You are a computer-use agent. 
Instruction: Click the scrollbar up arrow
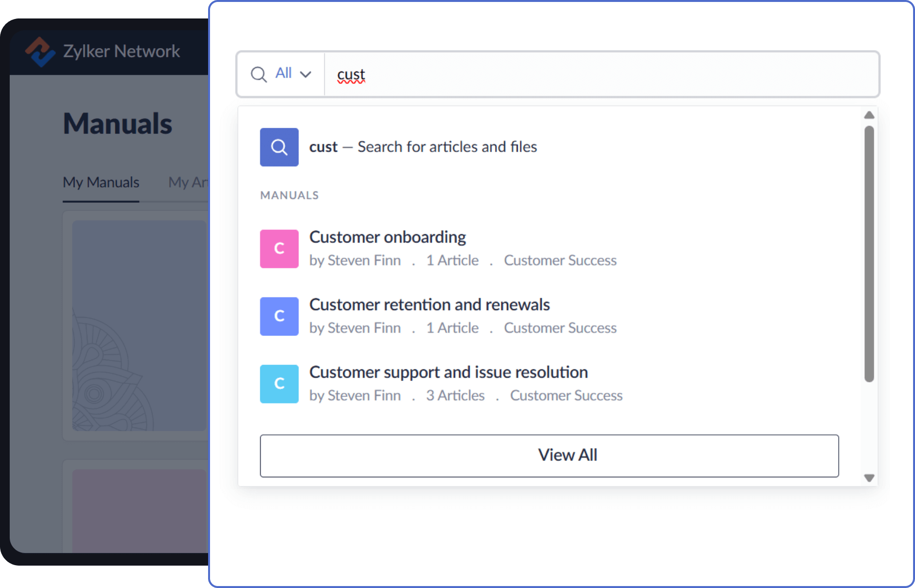pyautogui.click(x=868, y=115)
